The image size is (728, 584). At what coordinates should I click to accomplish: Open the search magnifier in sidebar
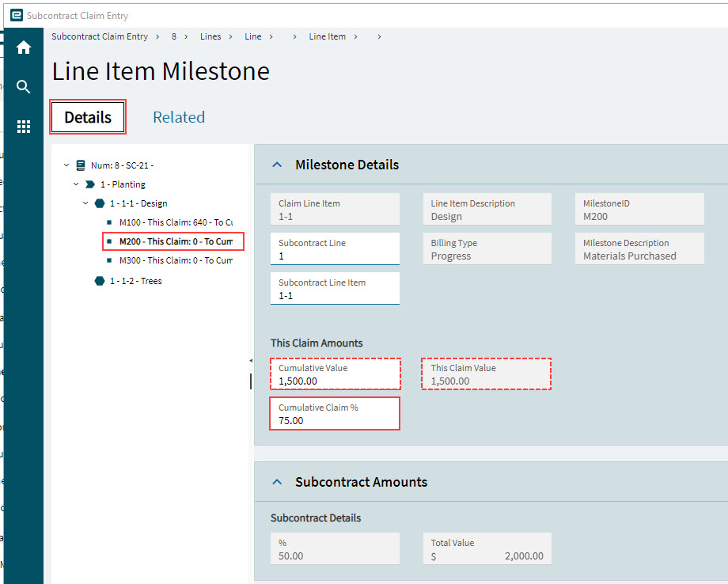(23, 87)
